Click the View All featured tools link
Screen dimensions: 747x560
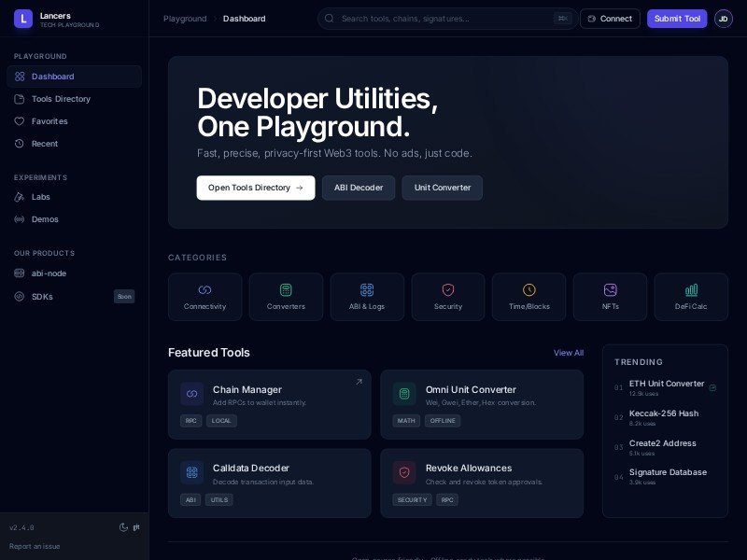(x=568, y=353)
